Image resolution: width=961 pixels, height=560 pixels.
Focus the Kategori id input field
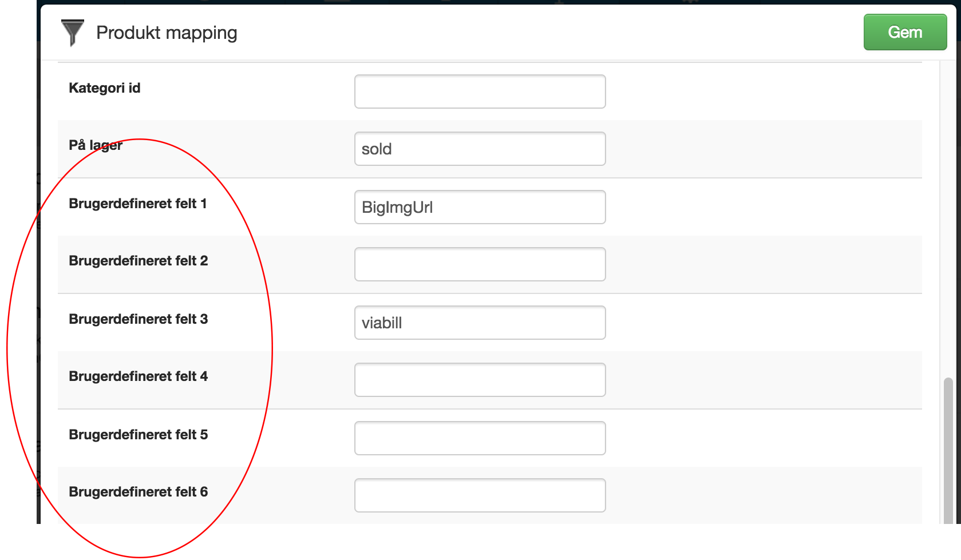pos(480,92)
